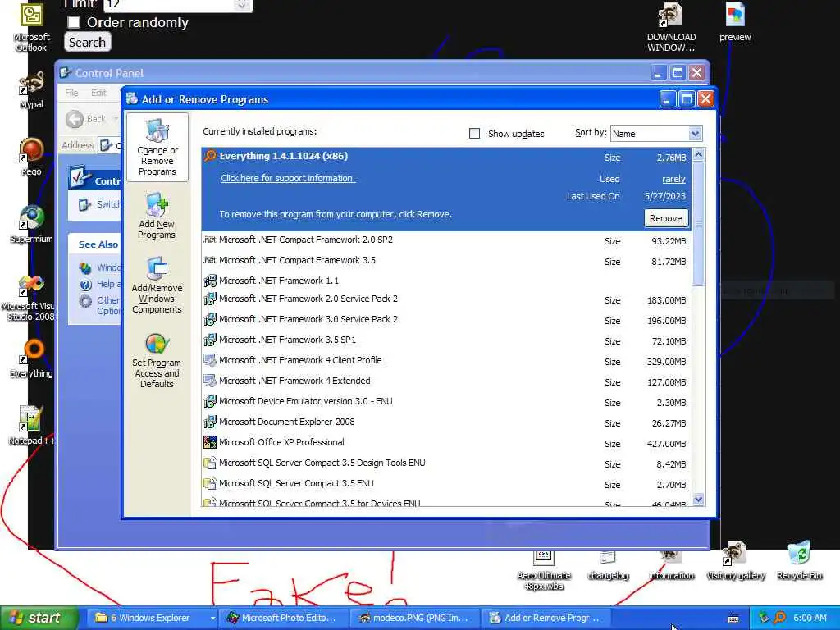Open the Start menu
This screenshot has width=840, height=630.
(x=39, y=618)
